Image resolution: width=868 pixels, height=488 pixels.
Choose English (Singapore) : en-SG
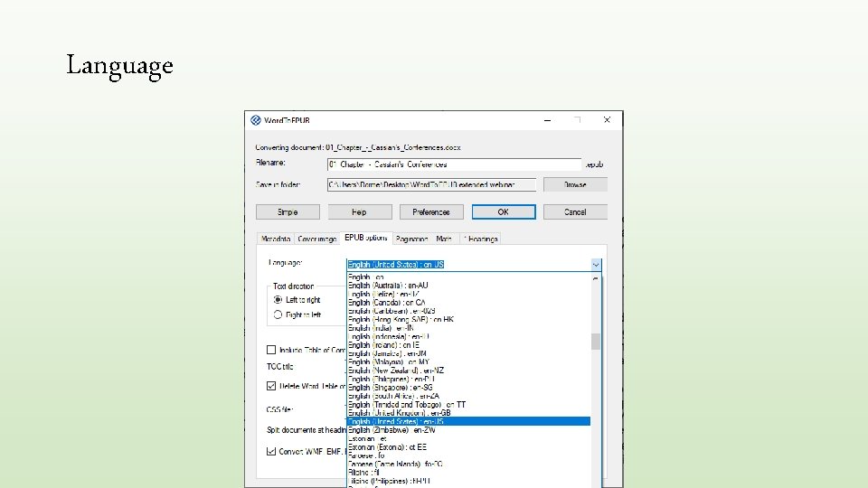click(468, 388)
